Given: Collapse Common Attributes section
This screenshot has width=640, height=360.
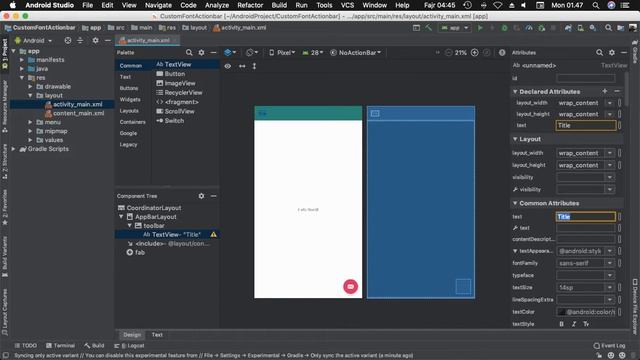Looking at the screenshot, I should tap(515, 203).
